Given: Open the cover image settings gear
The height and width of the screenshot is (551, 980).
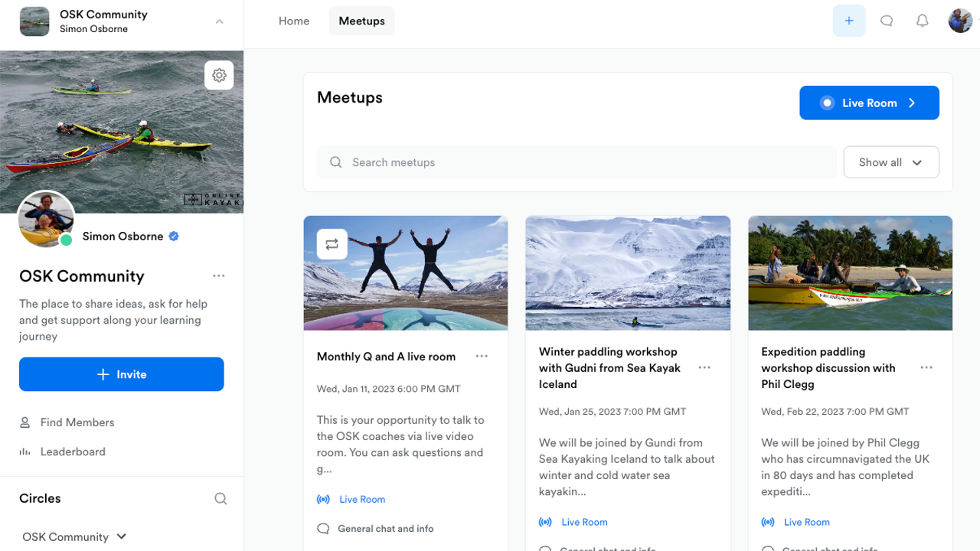Looking at the screenshot, I should pyautogui.click(x=219, y=75).
